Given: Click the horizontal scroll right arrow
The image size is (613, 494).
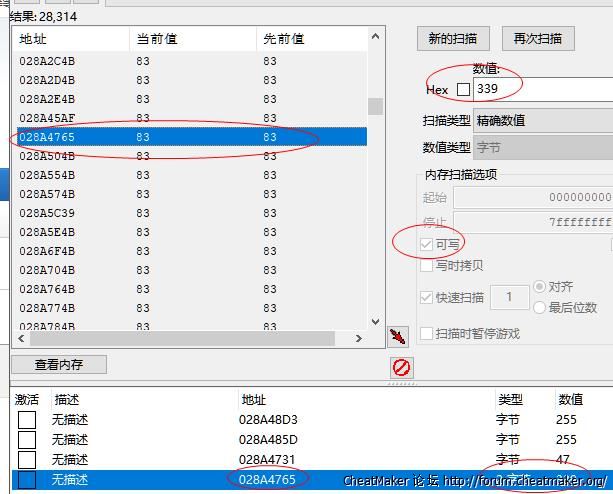Looking at the screenshot, I should click(359, 339).
